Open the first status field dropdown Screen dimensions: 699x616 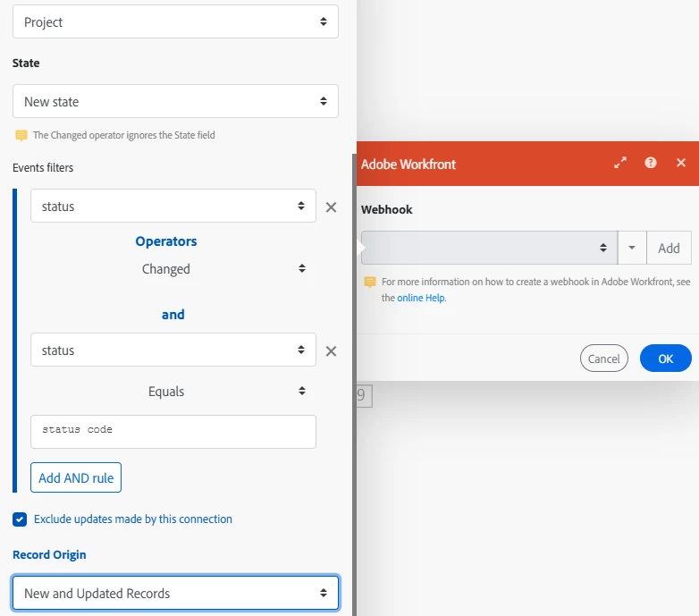[x=173, y=206]
